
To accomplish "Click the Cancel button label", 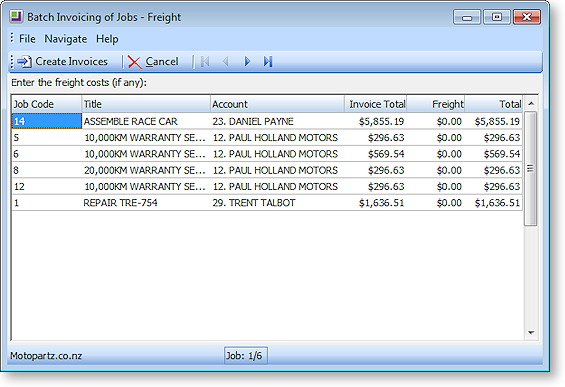I will [x=162, y=62].
